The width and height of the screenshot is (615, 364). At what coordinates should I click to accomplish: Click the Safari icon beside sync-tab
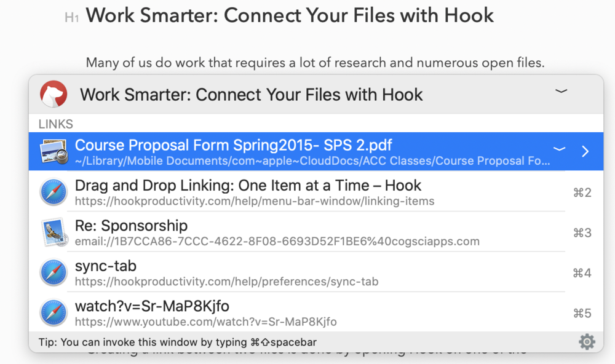click(54, 272)
